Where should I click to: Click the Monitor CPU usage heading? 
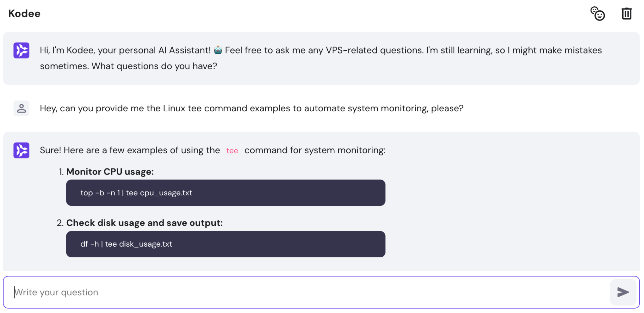point(110,171)
